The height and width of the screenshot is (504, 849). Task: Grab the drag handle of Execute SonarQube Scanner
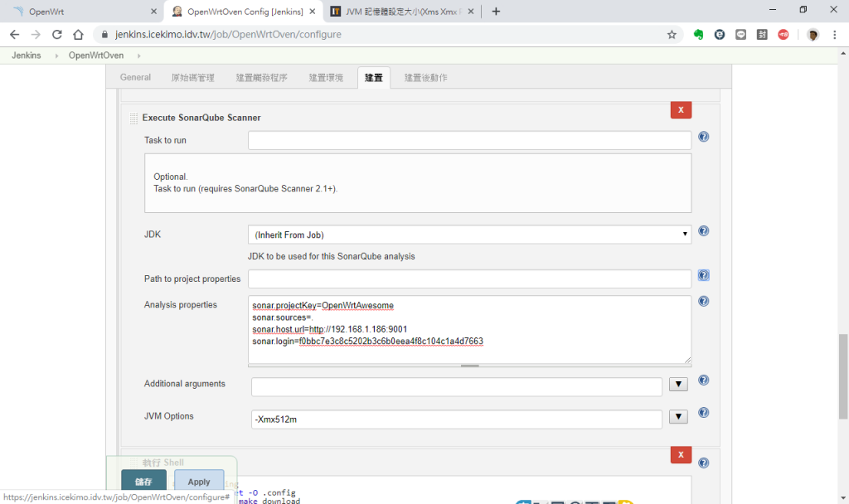(133, 118)
